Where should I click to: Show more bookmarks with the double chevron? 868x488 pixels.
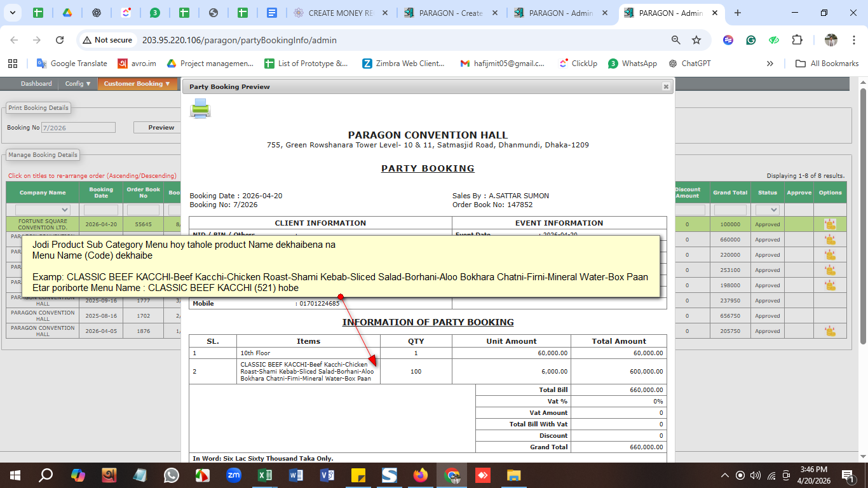tap(770, 64)
